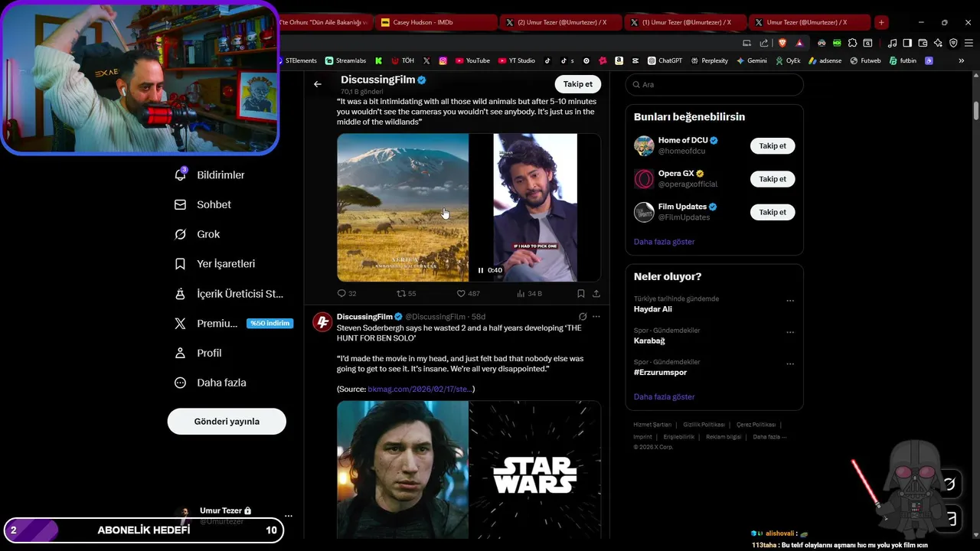This screenshot has width=980, height=551.
Task: Click Gönderi yayınla post button
Action: point(227,422)
